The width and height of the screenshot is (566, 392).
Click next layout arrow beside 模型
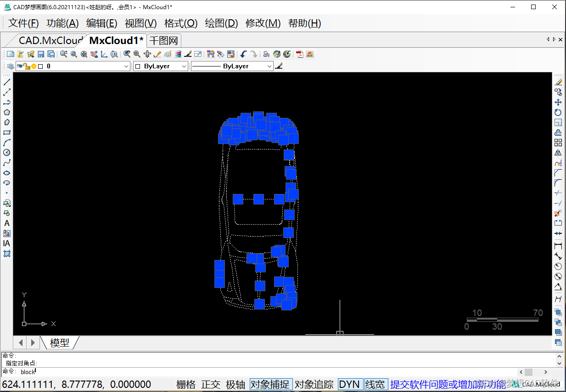(33, 342)
